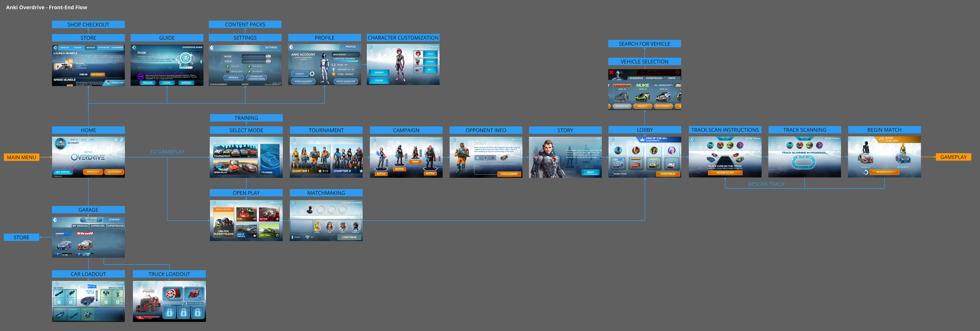The image size is (980, 331).
Task: Click the Bluetooth icon in Matchmaking screen
Action: (x=292, y=237)
